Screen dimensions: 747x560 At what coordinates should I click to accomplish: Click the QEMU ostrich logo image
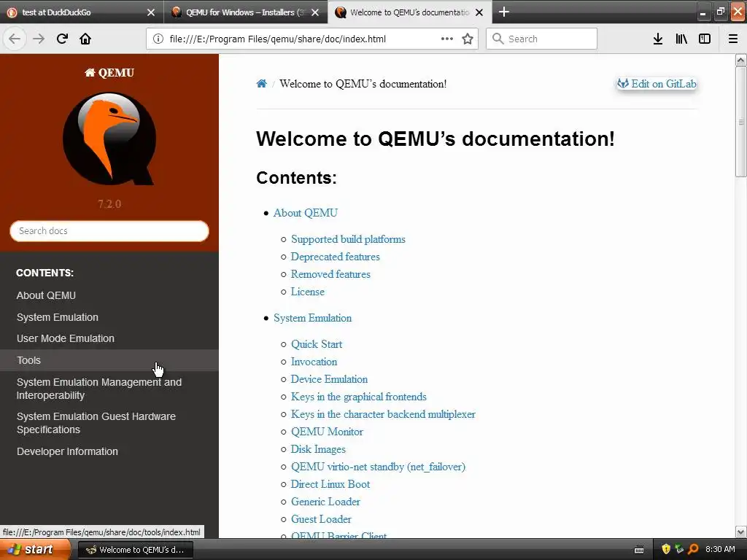tap(109, 139)
